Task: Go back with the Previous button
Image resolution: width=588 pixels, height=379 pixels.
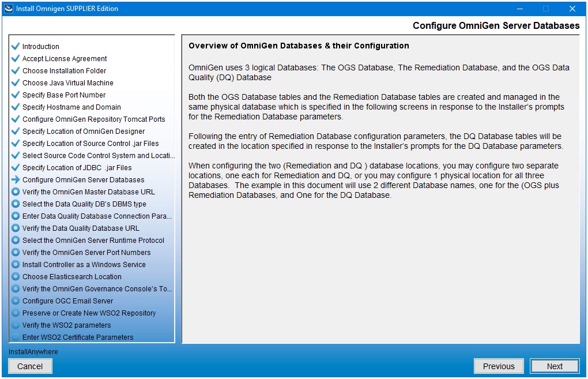Action: pyautogui.click(x=499, y=366)
